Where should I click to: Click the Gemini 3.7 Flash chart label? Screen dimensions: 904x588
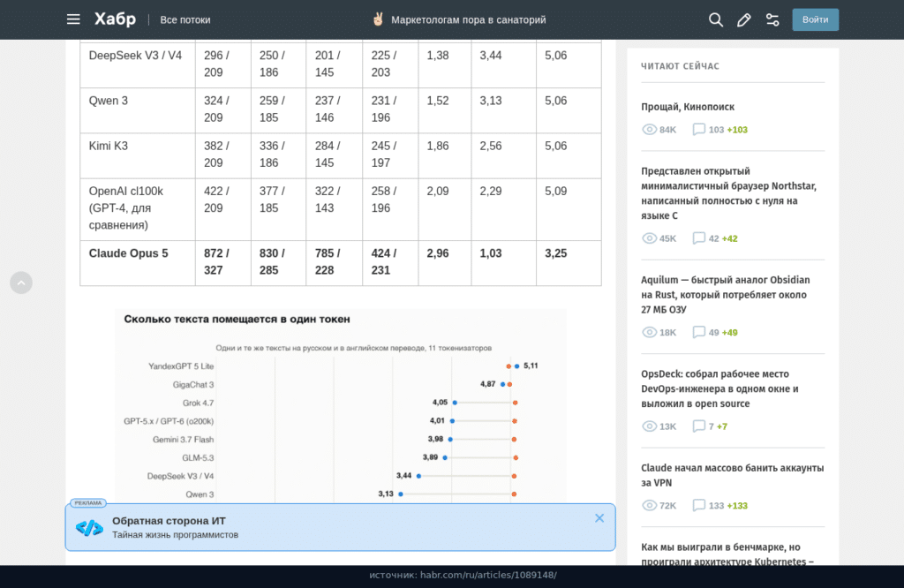(x=184, y=440)
